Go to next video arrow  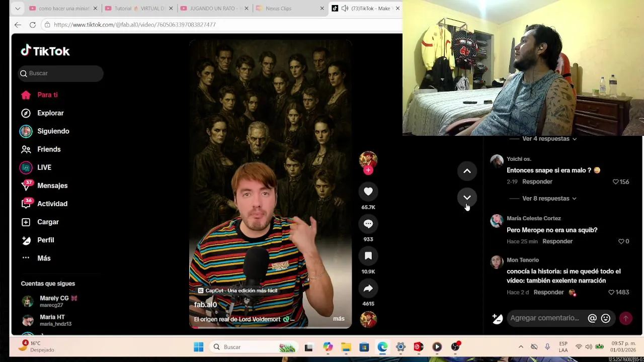[467, 198]
